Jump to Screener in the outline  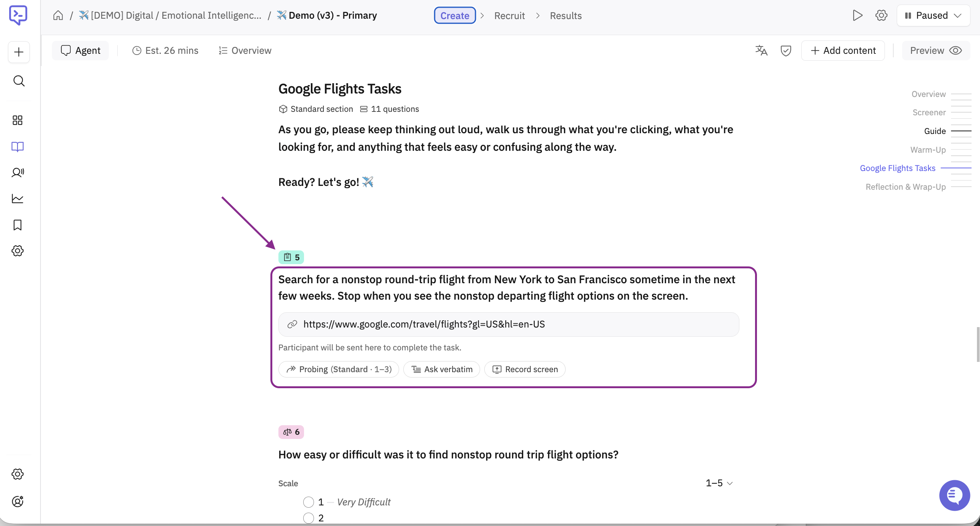929,112
